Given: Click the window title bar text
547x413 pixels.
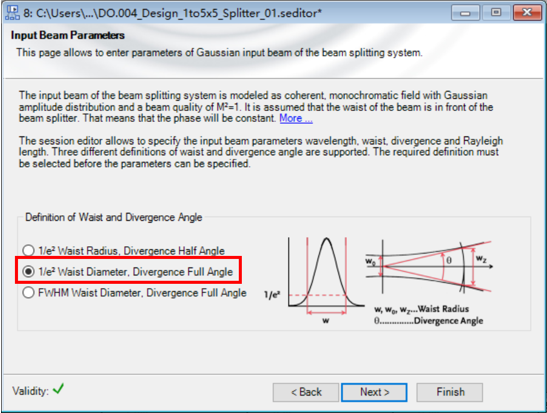Looking at the screenshot, I should click(172, 13).
